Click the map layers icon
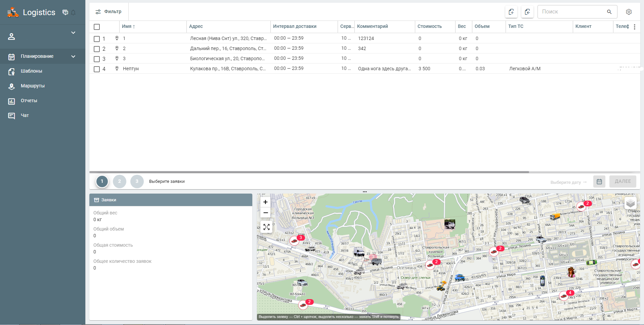This screenshot has height=325, width=644. click(x=630, y=203)
